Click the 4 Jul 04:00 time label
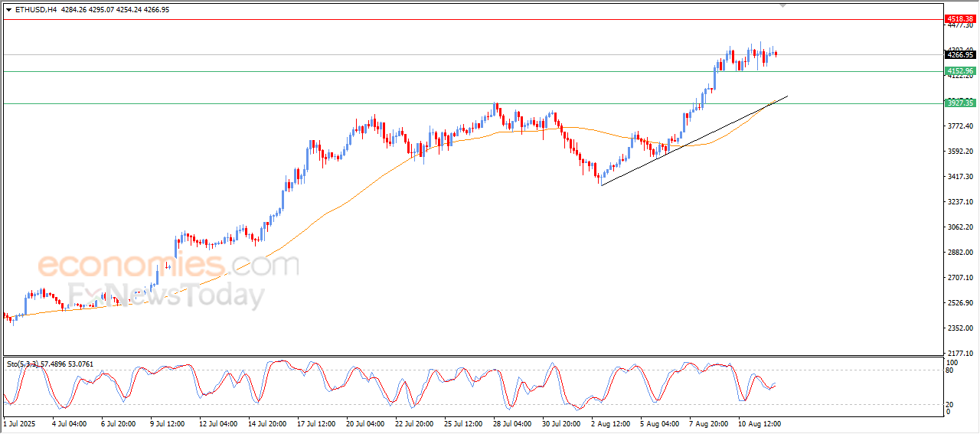Viewport: 980px width, 434px height. (70, 423)
